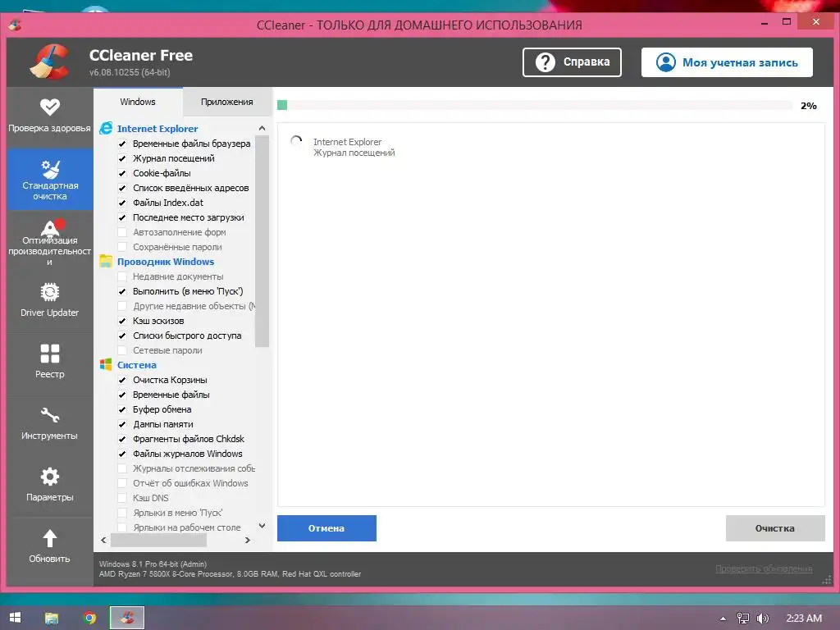Viewport: 840px width, 630px height.
Task: Open Параметры gear icon
Action: (x=50, y=477)
